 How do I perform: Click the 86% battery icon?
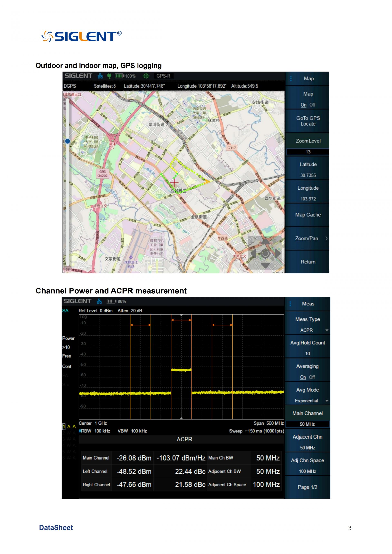pos(111,301)
